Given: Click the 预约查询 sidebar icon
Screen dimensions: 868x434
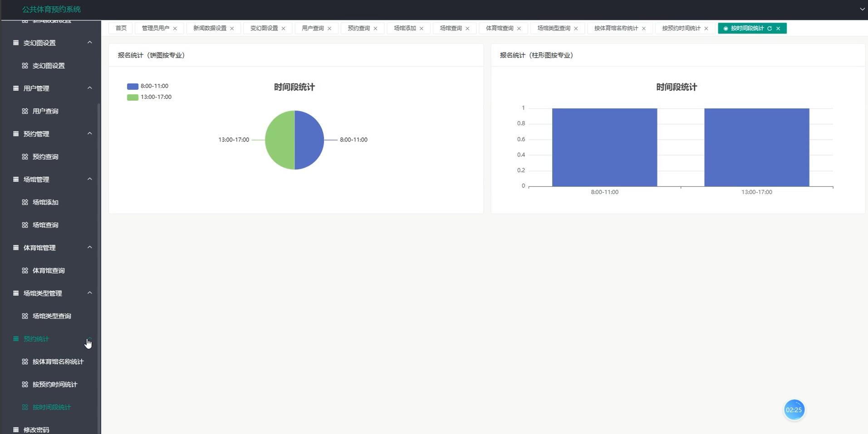Looking at the screenshot, I should pyautogui.click(x=25, y=156).
